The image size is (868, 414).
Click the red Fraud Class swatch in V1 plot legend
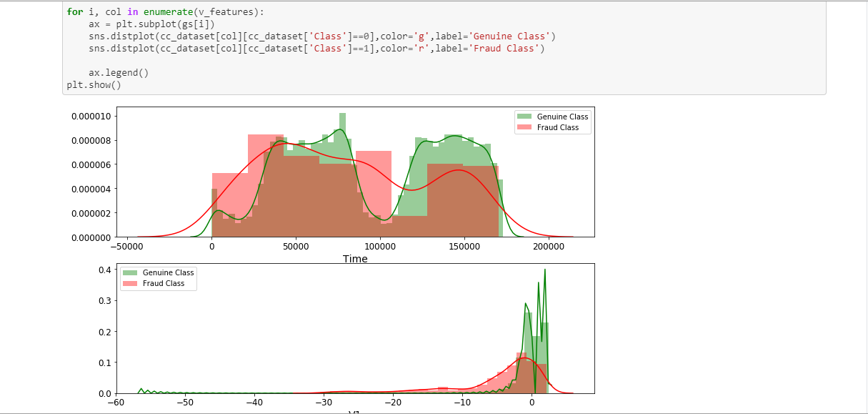(130, 284)
